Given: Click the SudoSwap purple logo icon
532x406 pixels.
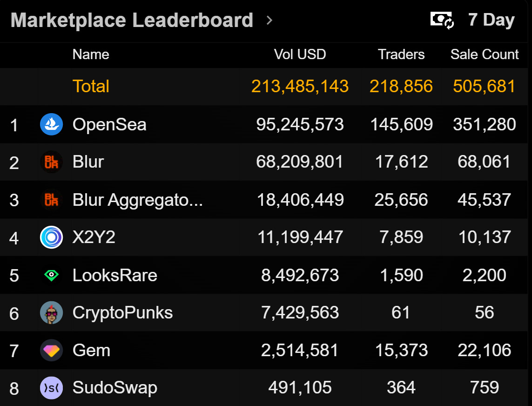Looking at the screenshot, I should coord(51,388).
